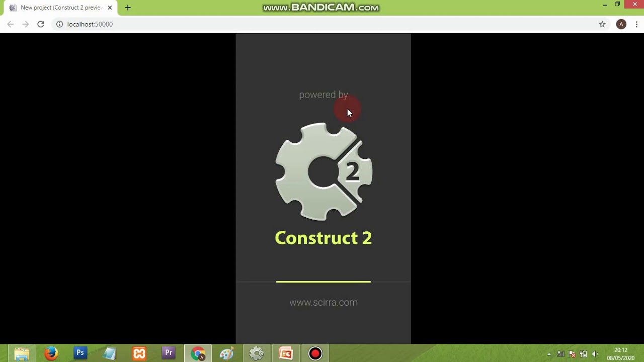Show hidden system tray icons
The width and height of the screenshot is (644, 362).
549,354
